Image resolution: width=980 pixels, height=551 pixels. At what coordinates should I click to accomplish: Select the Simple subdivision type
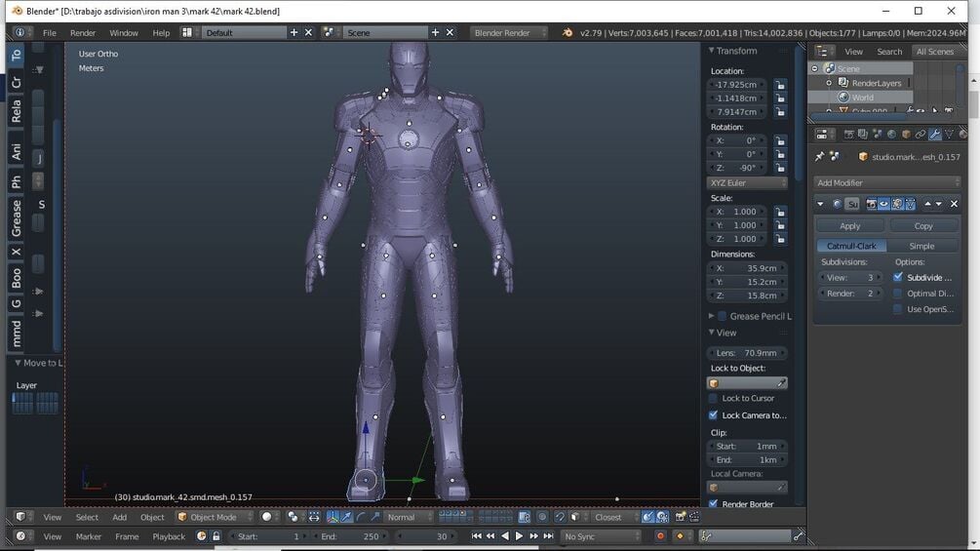point(921,246)
